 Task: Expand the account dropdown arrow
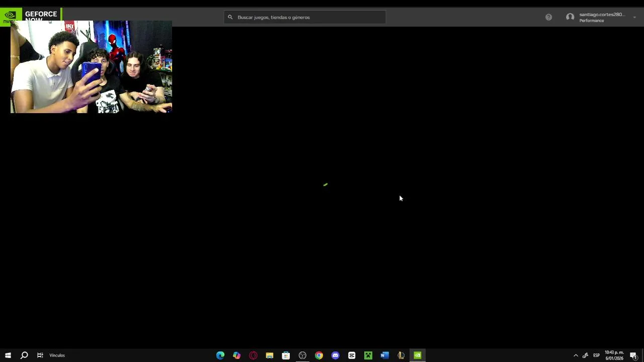(634, 18)
